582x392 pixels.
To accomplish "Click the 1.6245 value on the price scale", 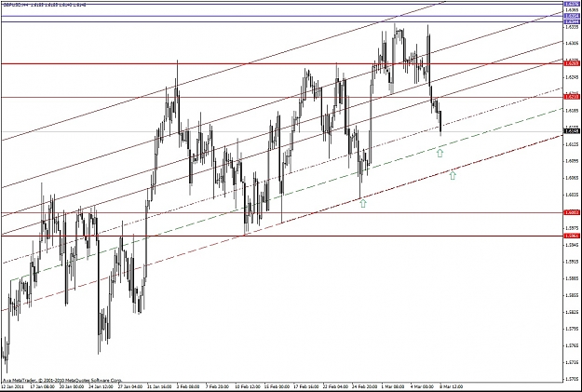I will [x=572, y=77].
